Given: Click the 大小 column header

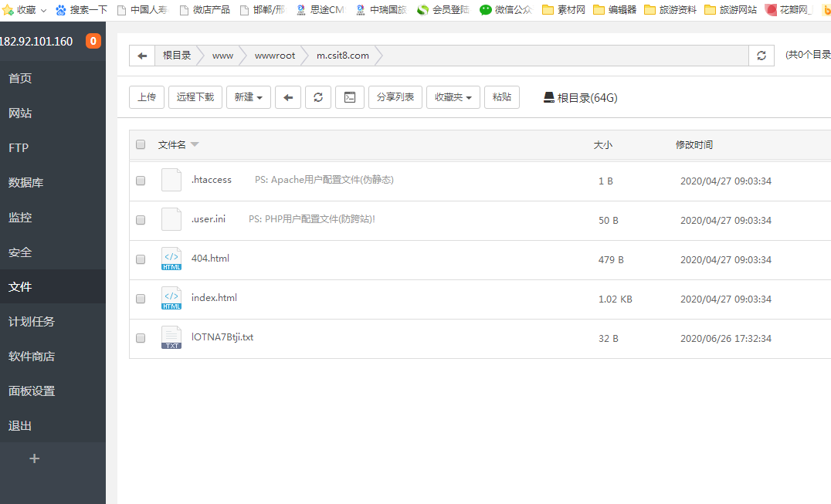Looking at the screenshot, I should point(602,145).
